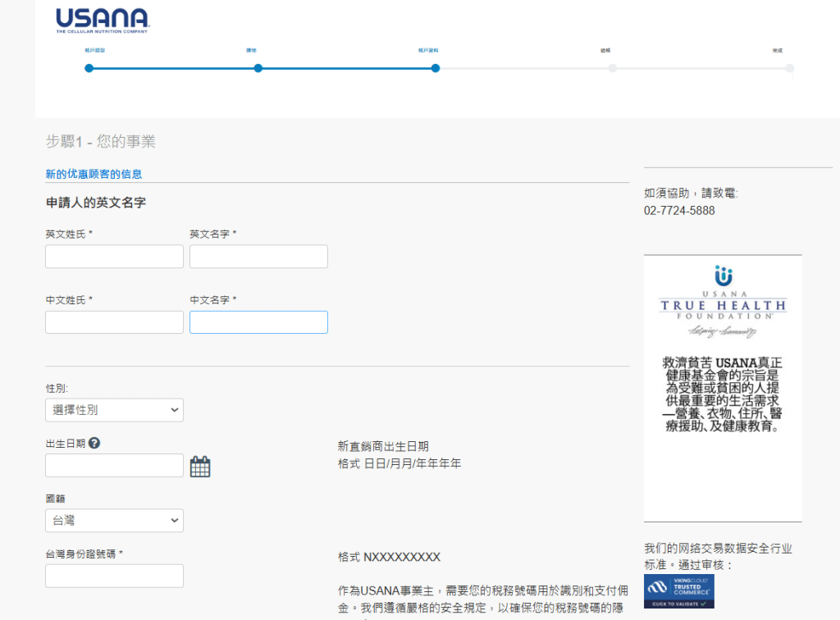Image resolution: width=840 pixels, height=620 pixels.
Task: Click the help question mark beside 出生日期
Action: [94, 444]
